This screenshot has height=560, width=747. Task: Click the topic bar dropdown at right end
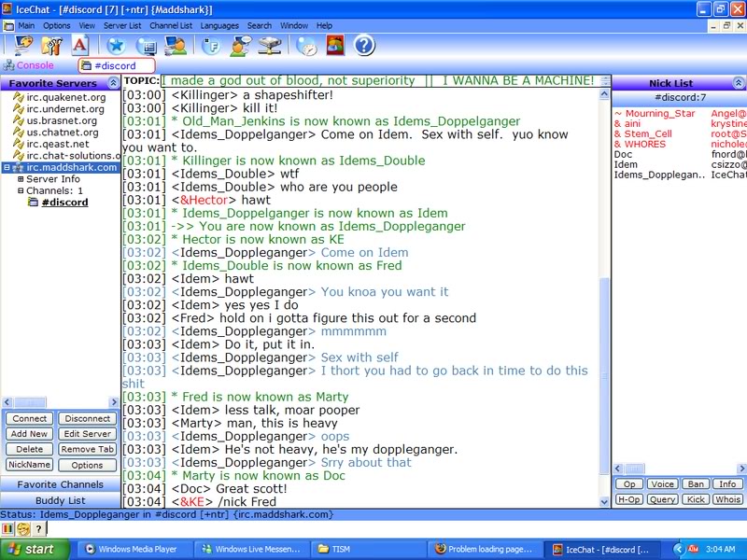(605, 80)
